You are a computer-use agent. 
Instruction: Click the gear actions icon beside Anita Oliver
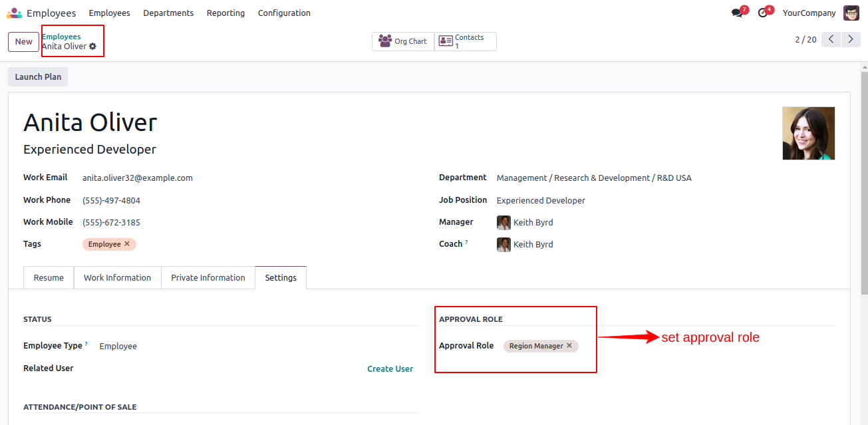93,47
